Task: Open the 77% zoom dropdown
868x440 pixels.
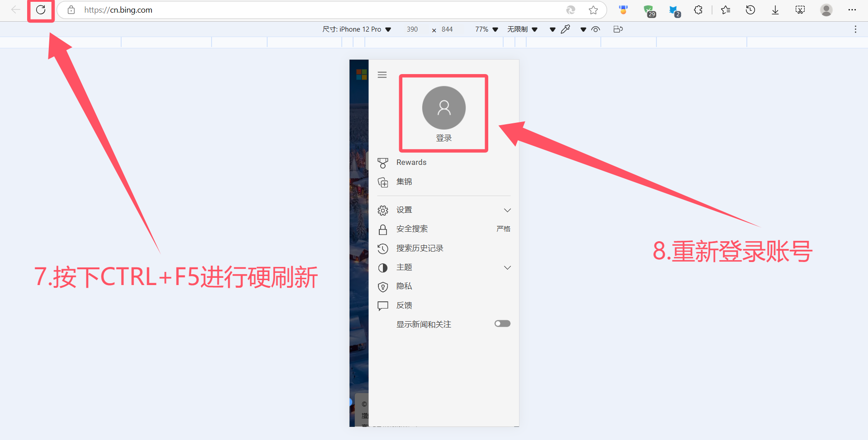Action: click(486, 29)
